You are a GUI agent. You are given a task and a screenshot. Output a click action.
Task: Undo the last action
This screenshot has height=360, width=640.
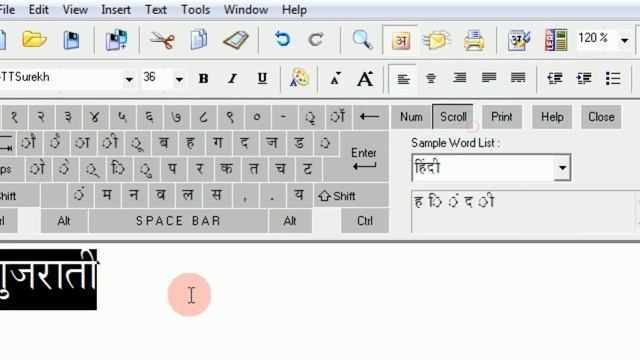click(282, 40)
